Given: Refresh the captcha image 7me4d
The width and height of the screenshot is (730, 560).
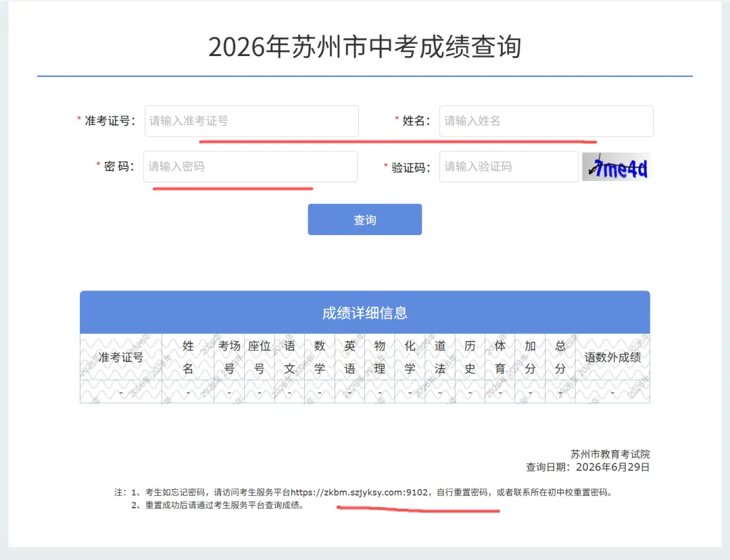Looking at the screenshot, I should click(x=617, y=167).
